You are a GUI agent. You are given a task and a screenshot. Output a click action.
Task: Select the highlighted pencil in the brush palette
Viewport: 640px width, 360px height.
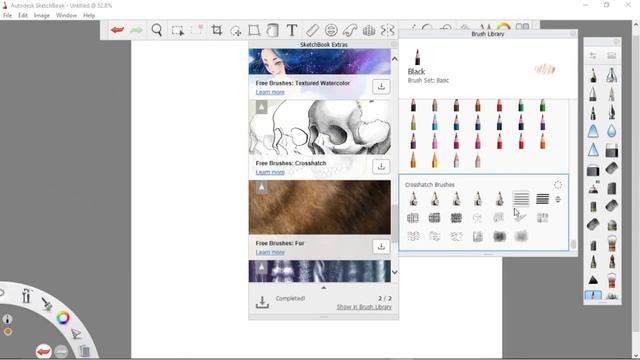click(x=593, y=295)
